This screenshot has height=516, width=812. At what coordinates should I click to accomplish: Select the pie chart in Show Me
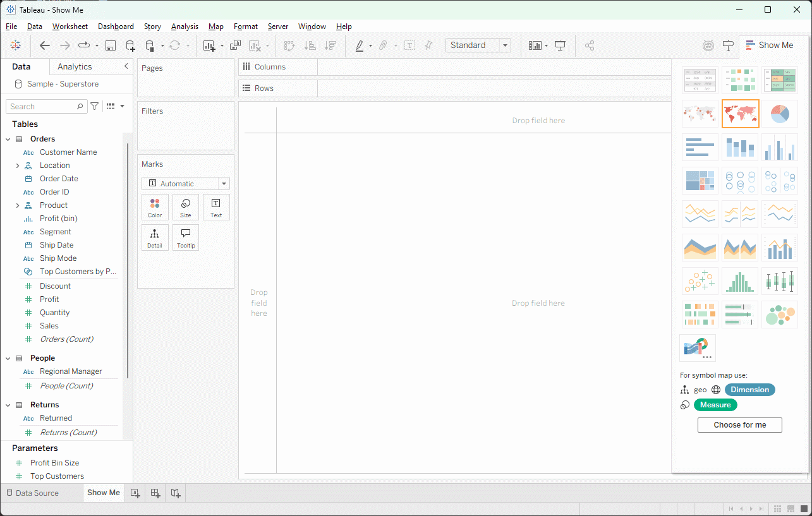(x=780, y=114)
